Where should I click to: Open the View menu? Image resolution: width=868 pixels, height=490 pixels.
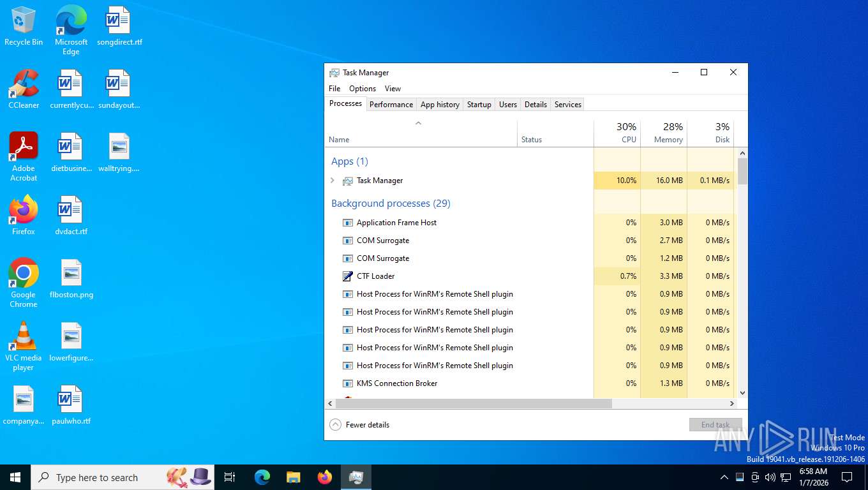393,89
